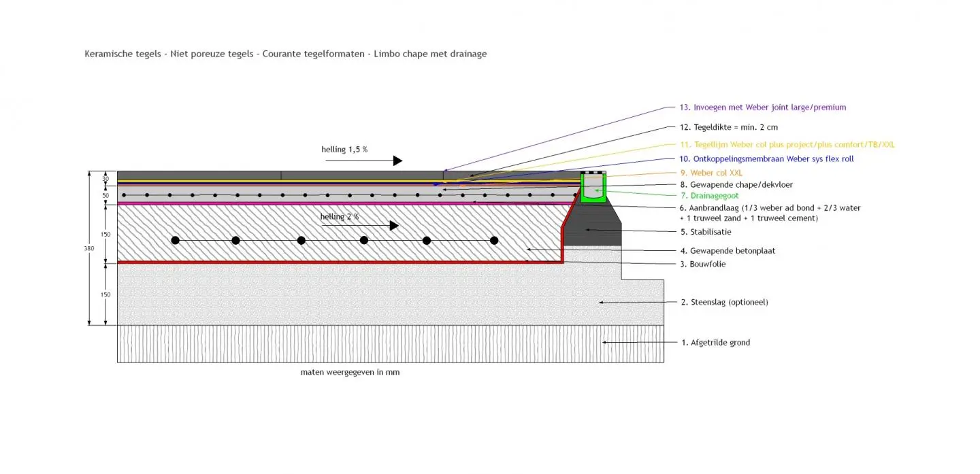Click the '1. Afgetrilde grond' label

click(715, 343)
